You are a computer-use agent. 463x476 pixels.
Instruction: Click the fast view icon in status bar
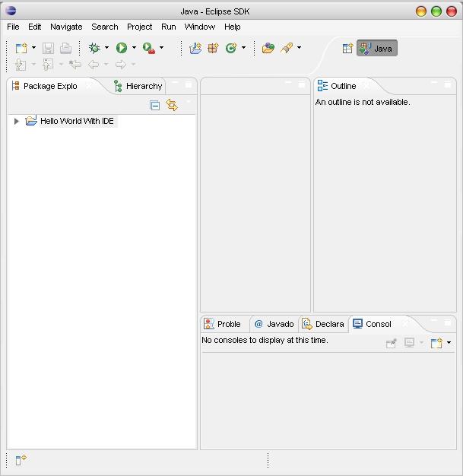click(21, 460)
